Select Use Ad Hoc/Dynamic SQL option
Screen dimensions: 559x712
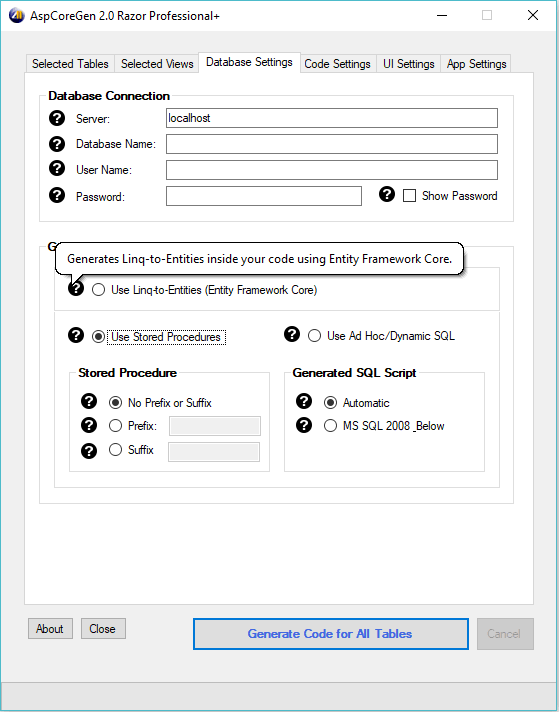point(314,336)
